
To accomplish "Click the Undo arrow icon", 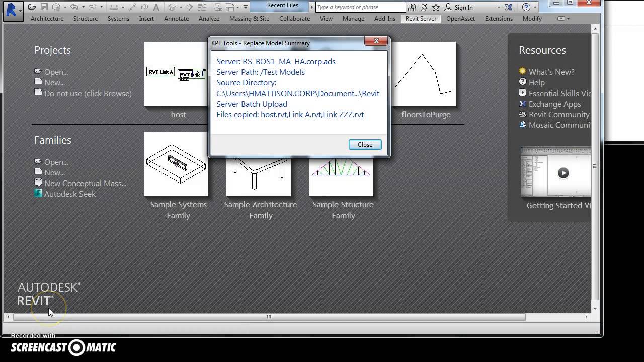I will pos(74,7).
